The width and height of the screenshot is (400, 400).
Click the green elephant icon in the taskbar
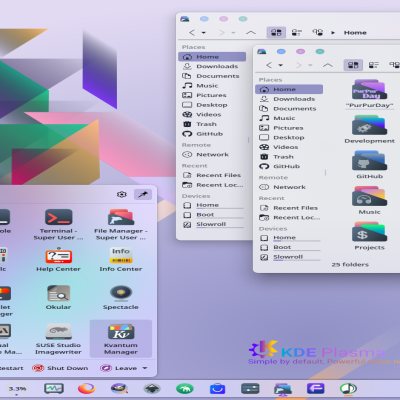185,388
